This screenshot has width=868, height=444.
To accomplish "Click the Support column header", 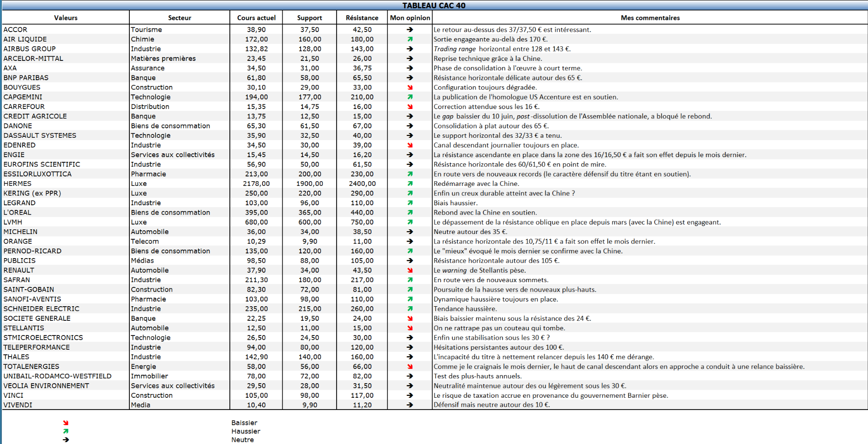I will point(310,18).
